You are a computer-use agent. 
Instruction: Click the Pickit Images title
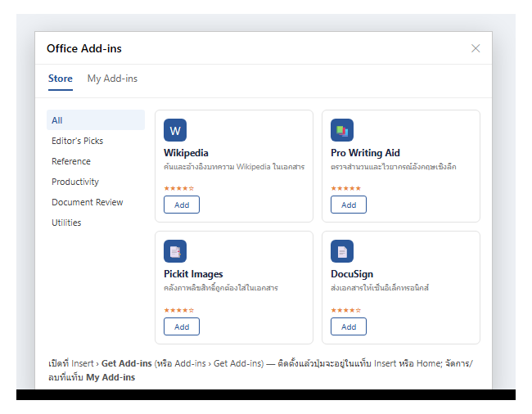pyautogui.click(x=193, y=274)
